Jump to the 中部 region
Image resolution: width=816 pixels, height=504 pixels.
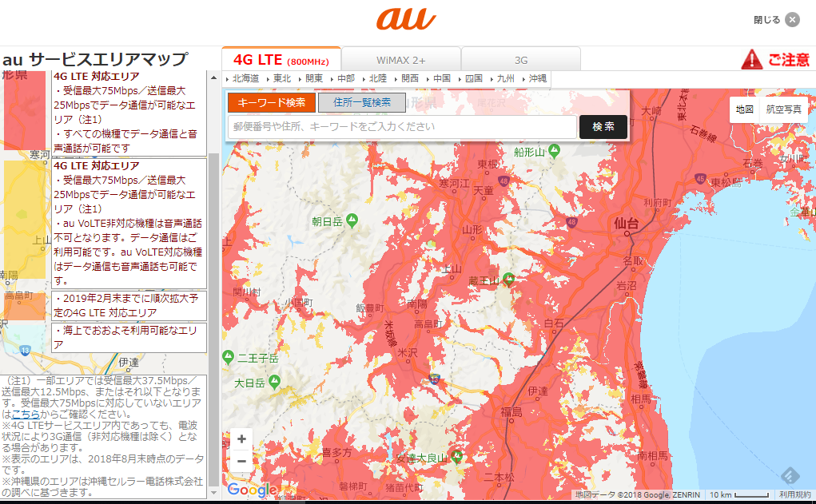[345, 78]
